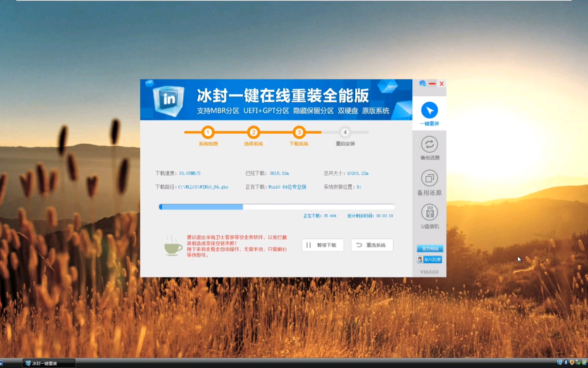Click the network connection tray icon

pyautogui.click(x=584, y=362)
